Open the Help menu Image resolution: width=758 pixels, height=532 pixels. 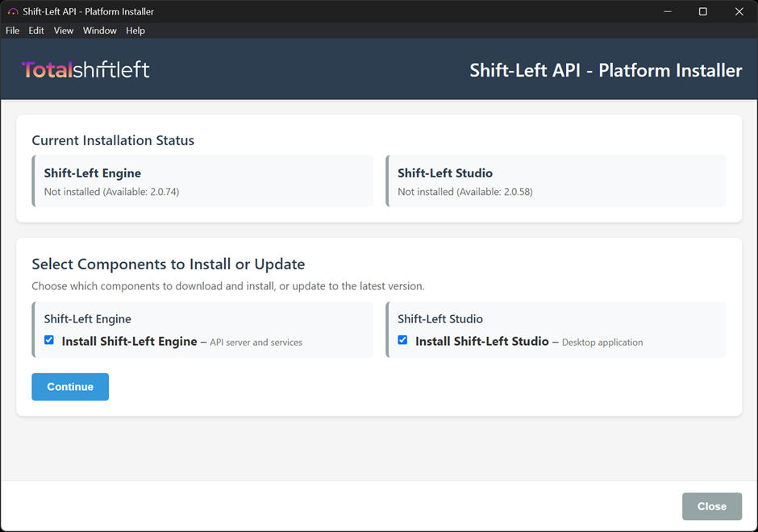point(135,31)
